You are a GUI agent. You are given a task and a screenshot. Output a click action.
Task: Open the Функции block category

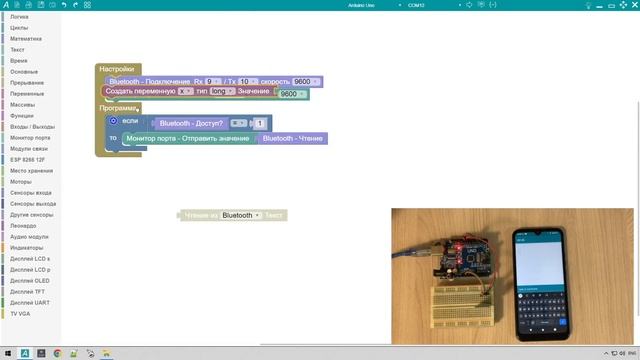click(x=22, y=116)
